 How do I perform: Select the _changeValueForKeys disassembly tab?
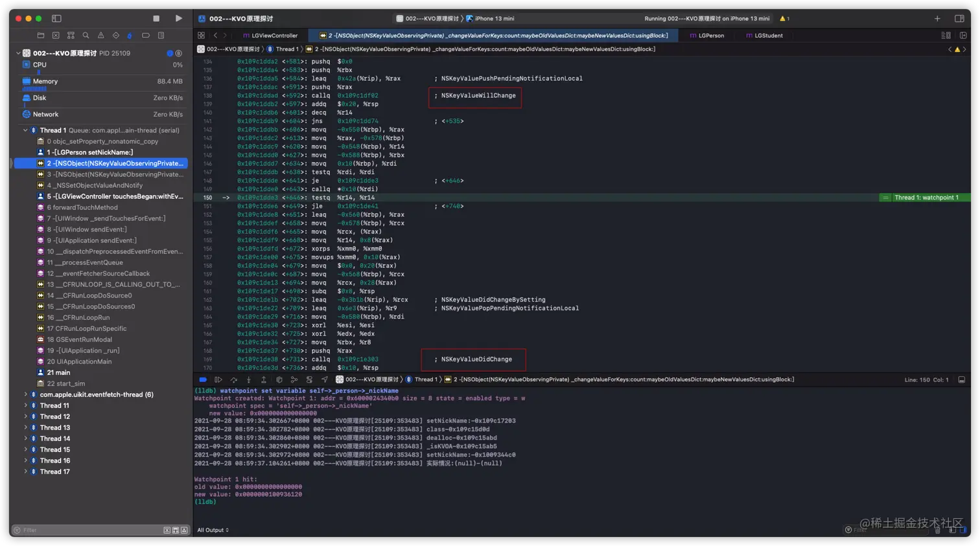[x=493, y=36]
